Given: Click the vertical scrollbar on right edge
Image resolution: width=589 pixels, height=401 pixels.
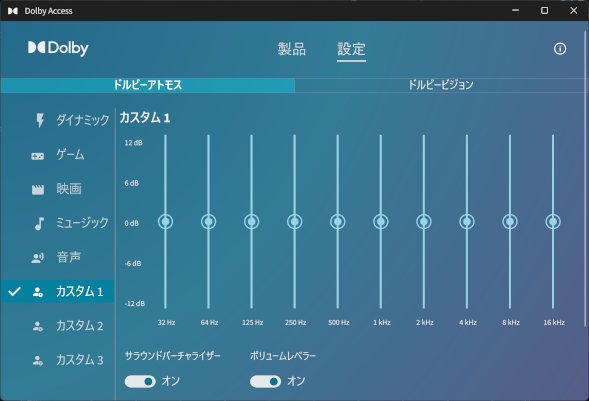Looking at the screenshot, I should (x=587, y=210).
